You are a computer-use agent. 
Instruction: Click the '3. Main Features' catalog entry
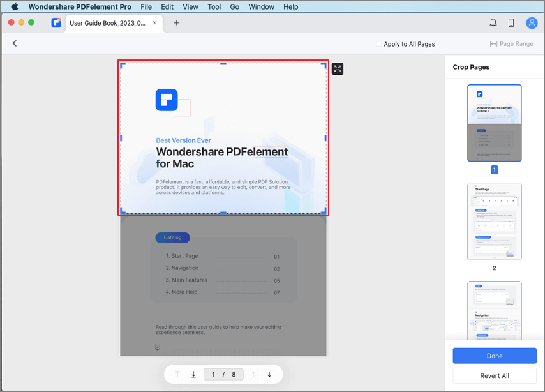click(223, 280)
